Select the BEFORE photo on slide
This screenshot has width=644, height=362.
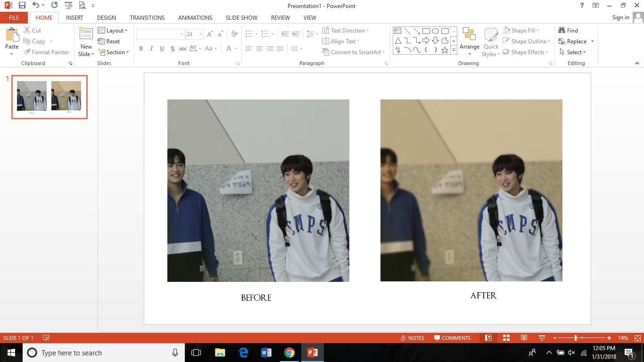click(x=258, y=190)
